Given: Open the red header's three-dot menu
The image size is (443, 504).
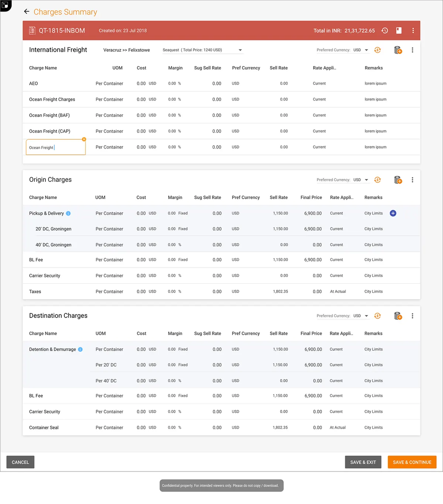Looking at the screenshot, I should click(x=413, y=31).
